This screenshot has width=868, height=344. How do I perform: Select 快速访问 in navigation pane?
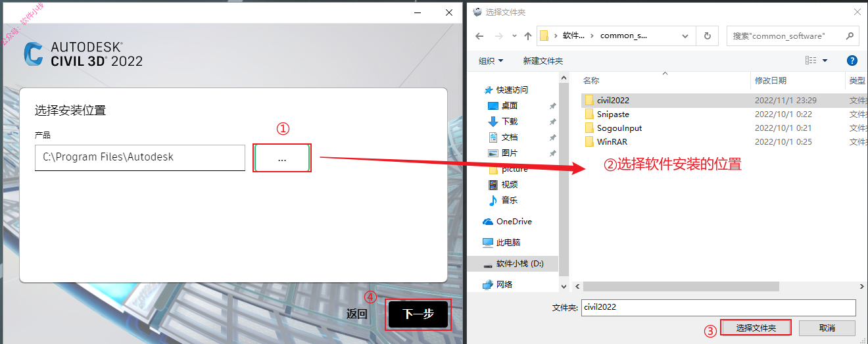[512, 89]
